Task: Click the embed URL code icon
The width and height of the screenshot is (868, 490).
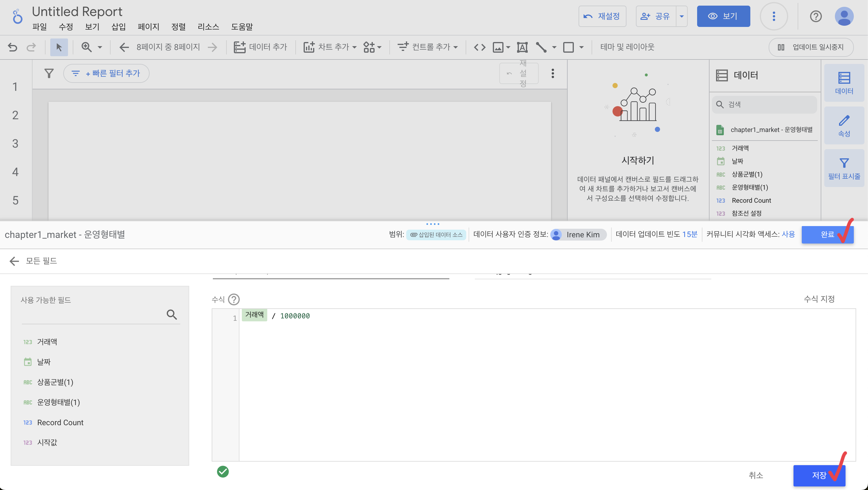Action: pos(480,47)
